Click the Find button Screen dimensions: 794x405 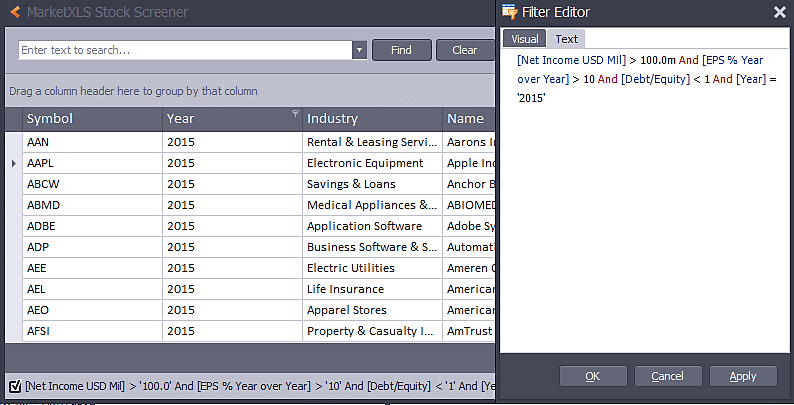(x=402, y=50)
